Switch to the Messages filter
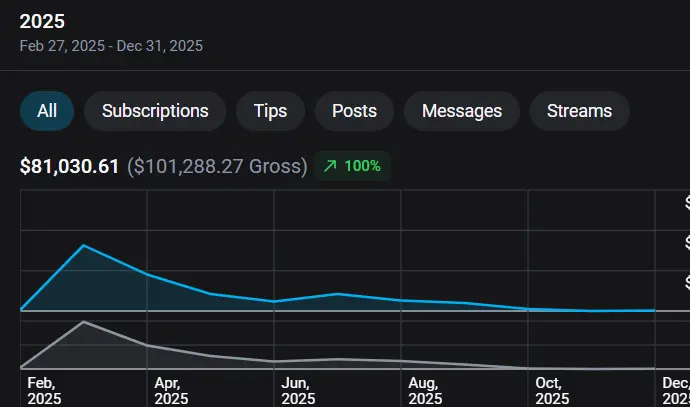 tap(462, 111)
